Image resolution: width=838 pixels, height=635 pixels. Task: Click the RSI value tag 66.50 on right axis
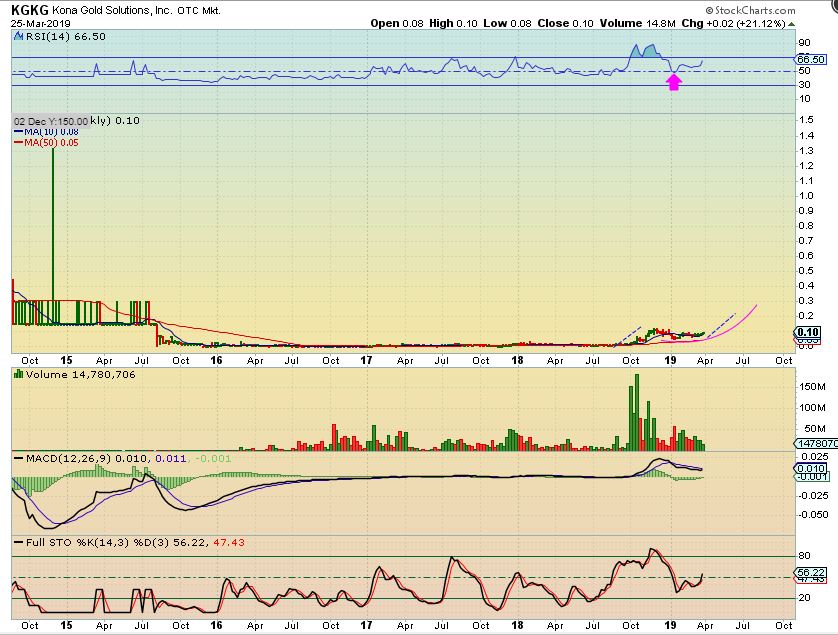pyautogui.click(x=809, y=60)
